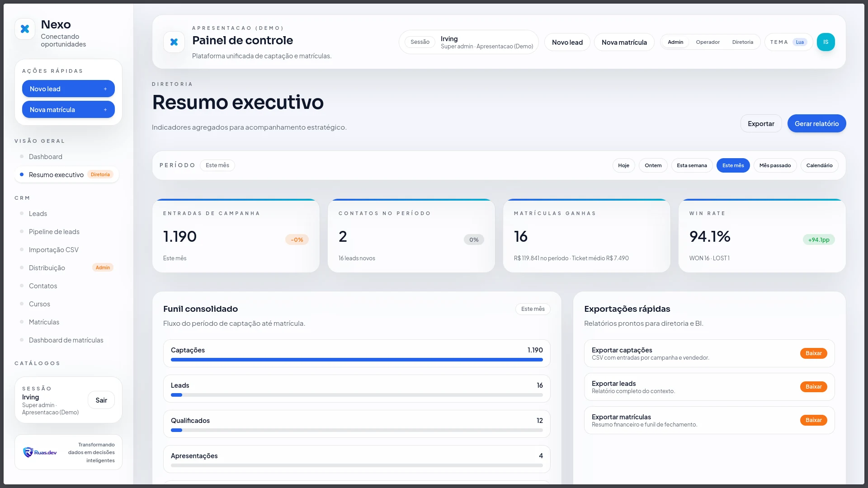Click the Sair logout button
The image size is (868, 488).
tap(101, 400)
